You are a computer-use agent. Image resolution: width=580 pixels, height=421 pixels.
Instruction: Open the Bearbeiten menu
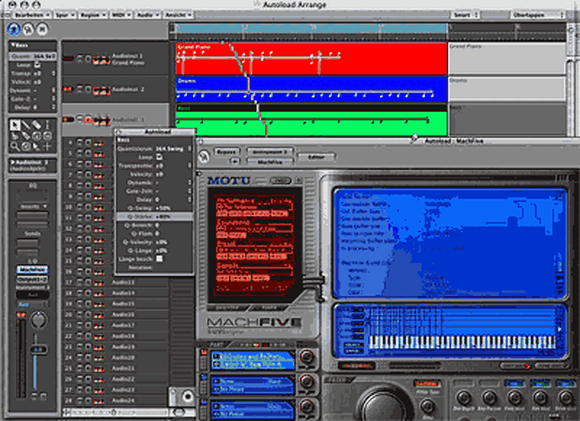(x=31, y=15)
